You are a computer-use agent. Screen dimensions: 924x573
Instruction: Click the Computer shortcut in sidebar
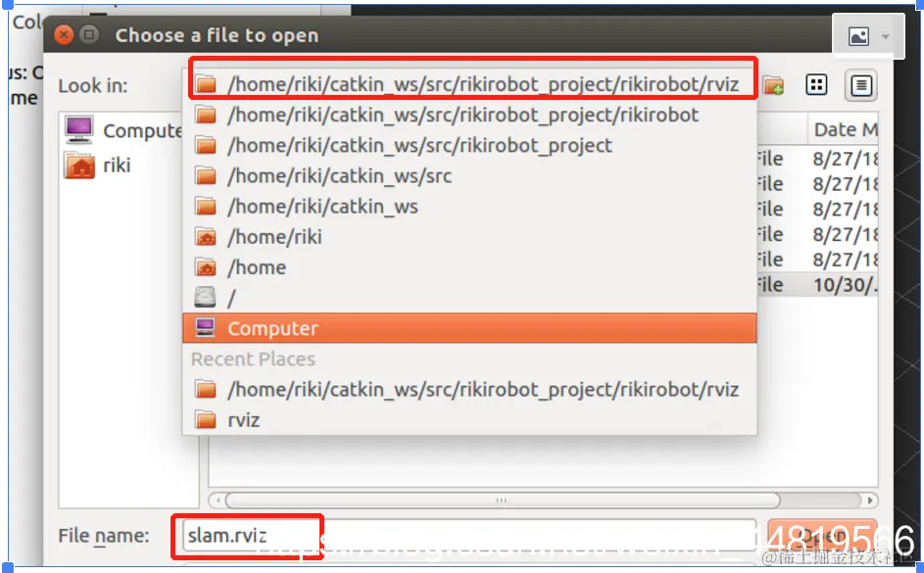(123, 130)
